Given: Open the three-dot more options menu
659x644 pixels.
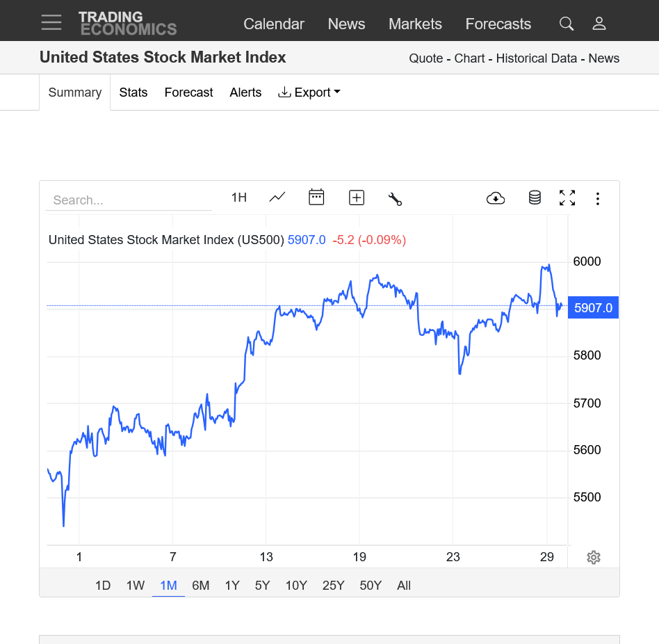Looking at the screenshot, I should (x=597, y=198).
